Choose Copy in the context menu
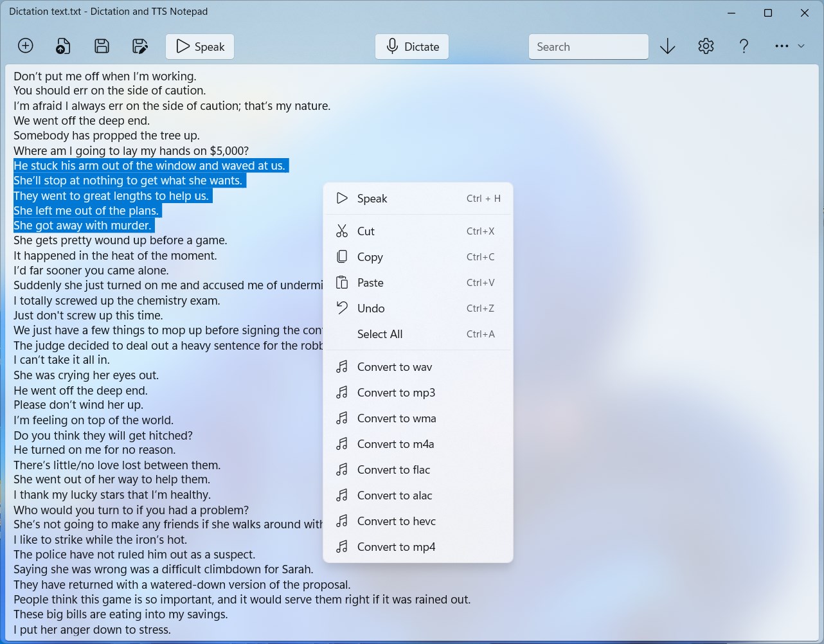 coord(418,257)
